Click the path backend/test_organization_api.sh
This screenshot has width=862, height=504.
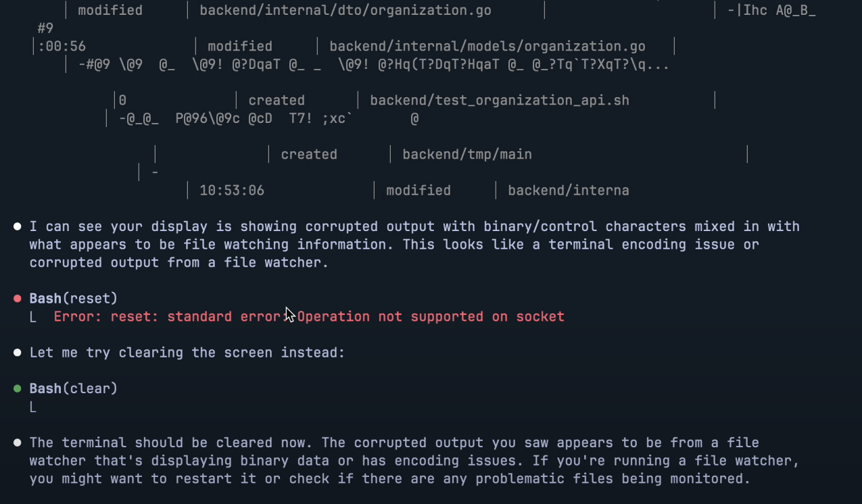[x=500, y=101]
